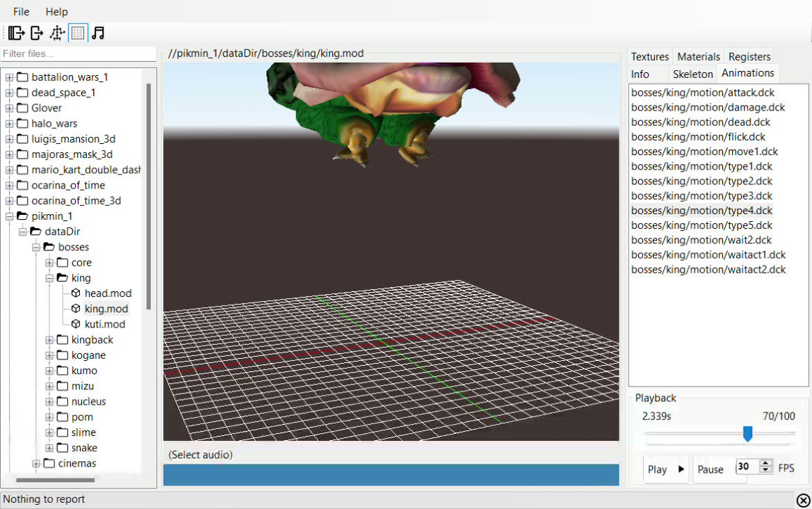Viewport: 812px width, 509px height.
Task: Expand the cinemas folder
Action: (36, 463)
